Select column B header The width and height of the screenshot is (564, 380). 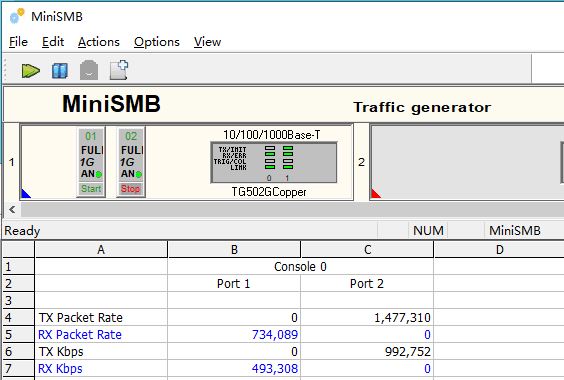point(234,249)
